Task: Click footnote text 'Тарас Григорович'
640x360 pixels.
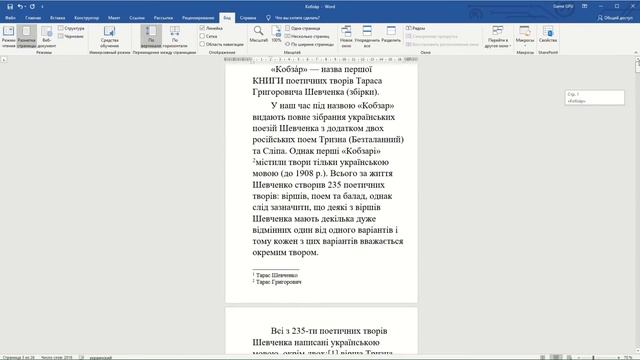Action: pyautogui.click(x=278, y=282)
